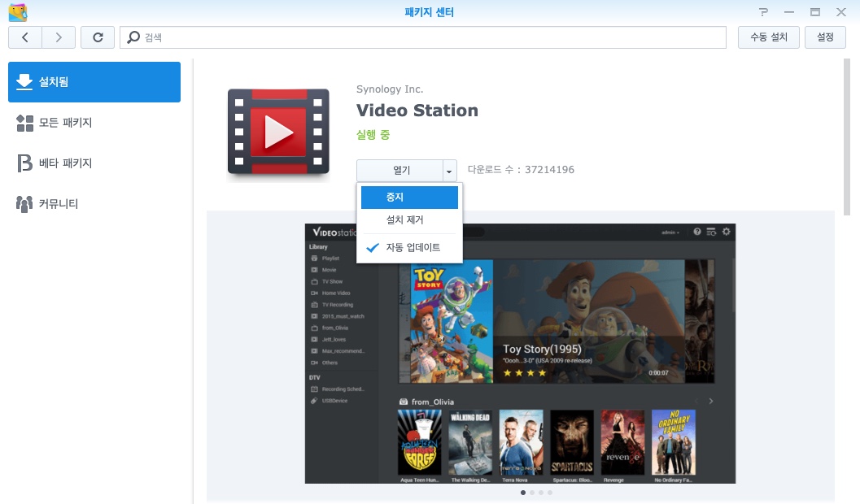The image size is (860, 504).
Task: Click the Terra Nova poster in the preview
Action: click(521, 443)
